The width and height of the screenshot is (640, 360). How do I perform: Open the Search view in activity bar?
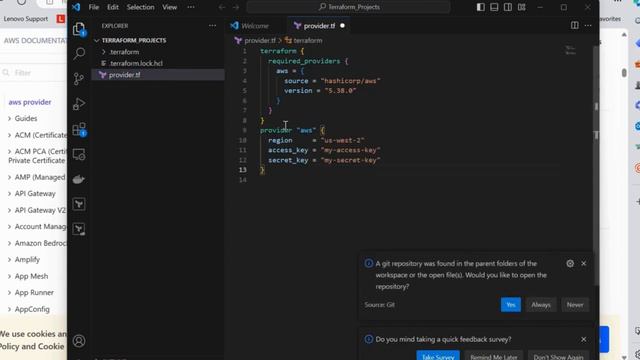(79, 53)
